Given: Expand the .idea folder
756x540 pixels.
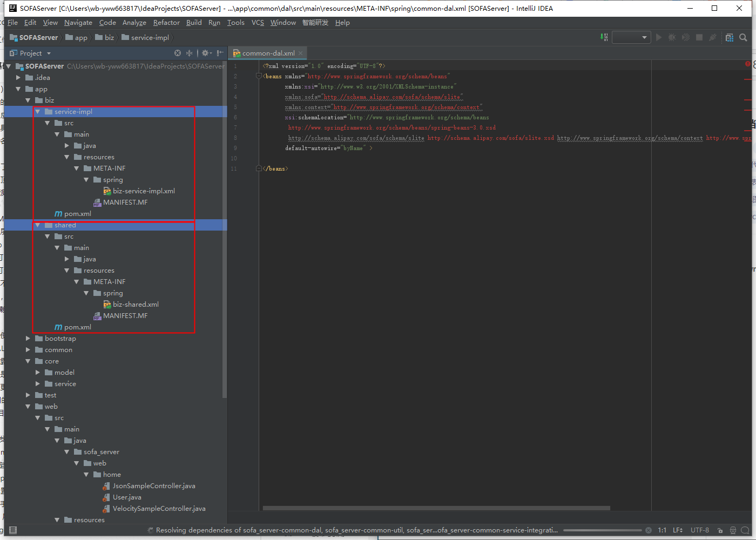Looking at the screenshot, I should tap(18, 78).
